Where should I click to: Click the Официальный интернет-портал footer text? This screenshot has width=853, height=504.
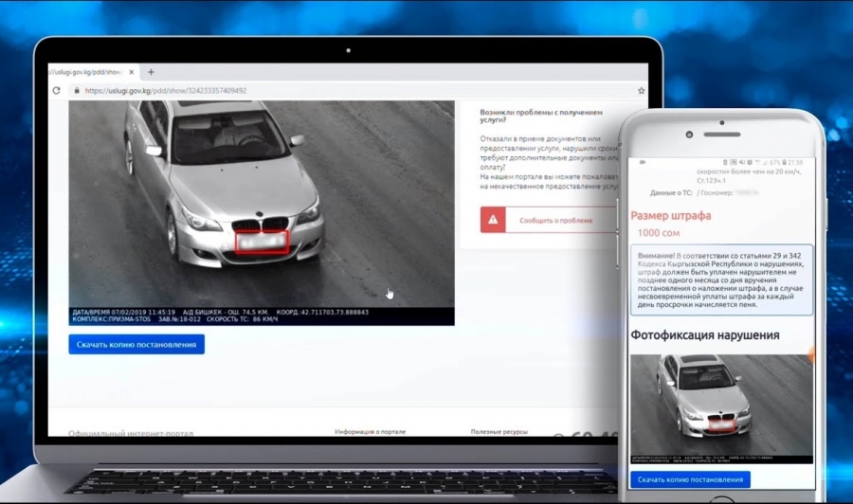pos(130,433)
